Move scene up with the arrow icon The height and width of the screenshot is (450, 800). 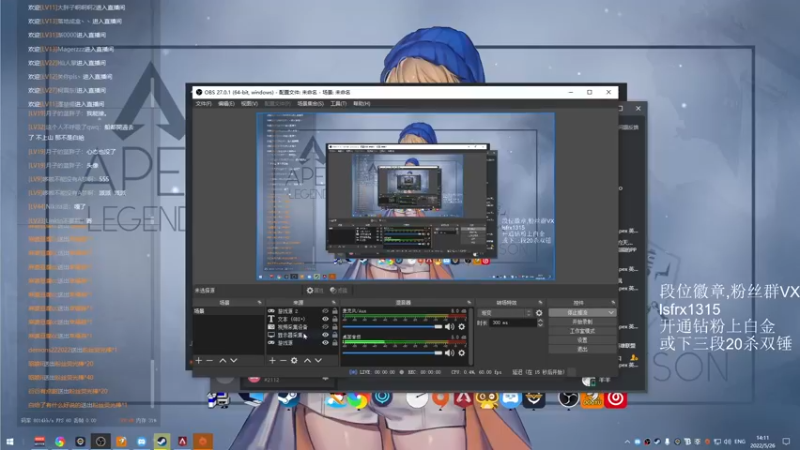tap(222, 360)
